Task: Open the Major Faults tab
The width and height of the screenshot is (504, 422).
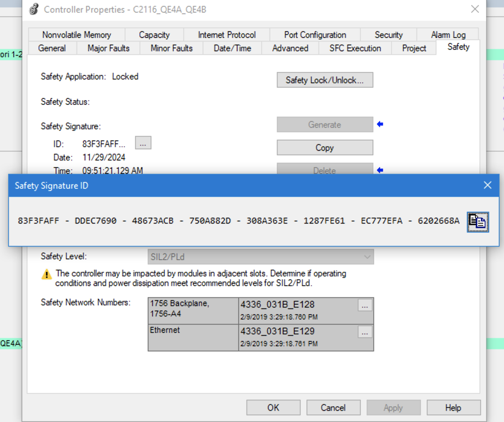Action: (108, 48)
